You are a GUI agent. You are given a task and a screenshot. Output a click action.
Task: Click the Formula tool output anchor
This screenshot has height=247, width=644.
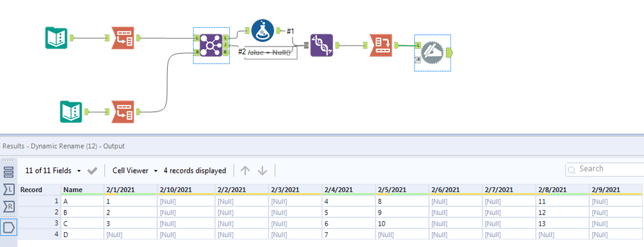point(278,30)
